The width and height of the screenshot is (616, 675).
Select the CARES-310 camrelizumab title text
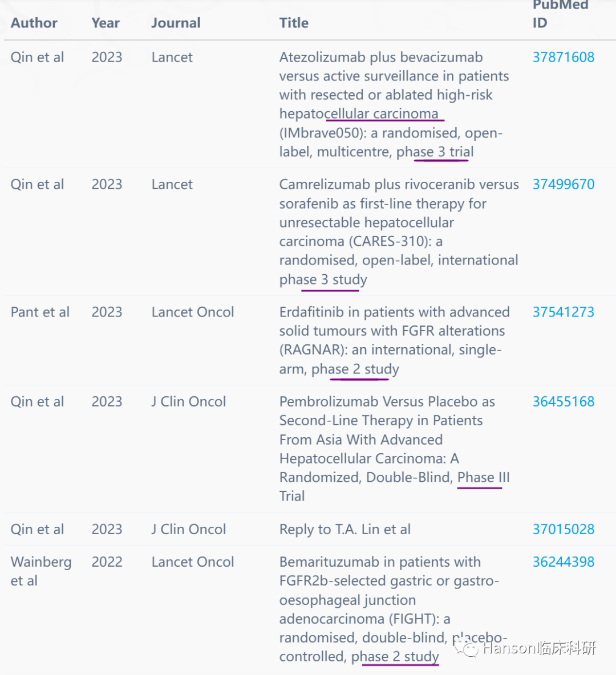399,231
